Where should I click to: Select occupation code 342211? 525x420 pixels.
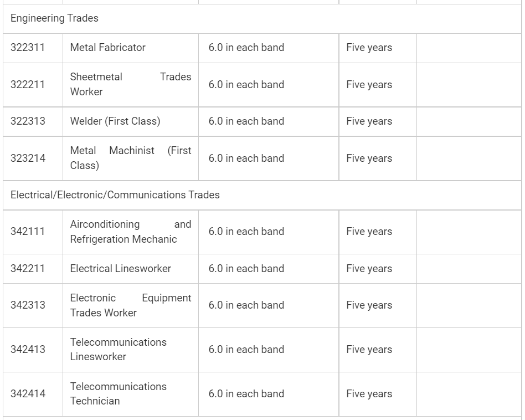click(x=28, y=269)
